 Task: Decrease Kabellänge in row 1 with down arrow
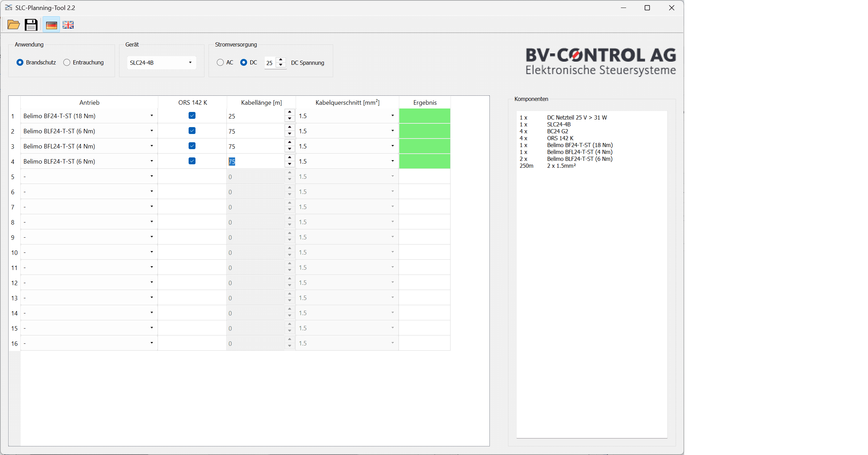(290, 119)
